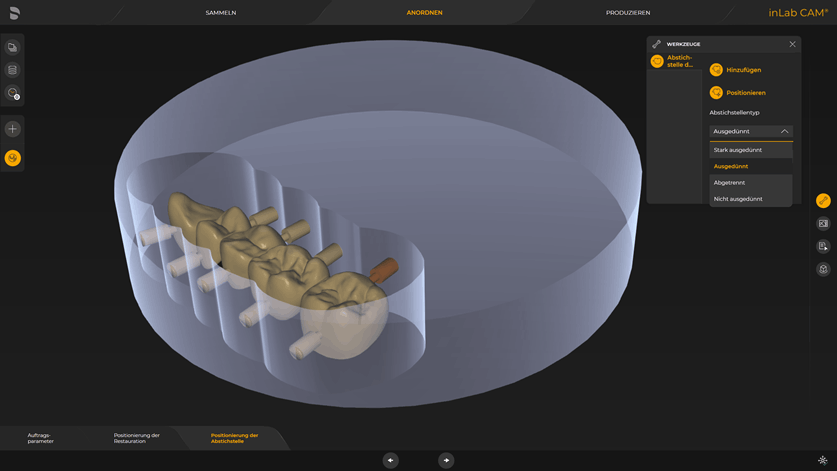The image size is (837, 471).
Task: Click the previous step arrow button
Action: point(391,460)
